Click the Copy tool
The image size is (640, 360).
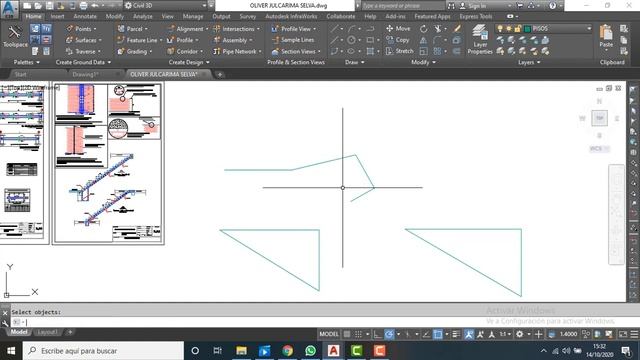tap(398, 40)
